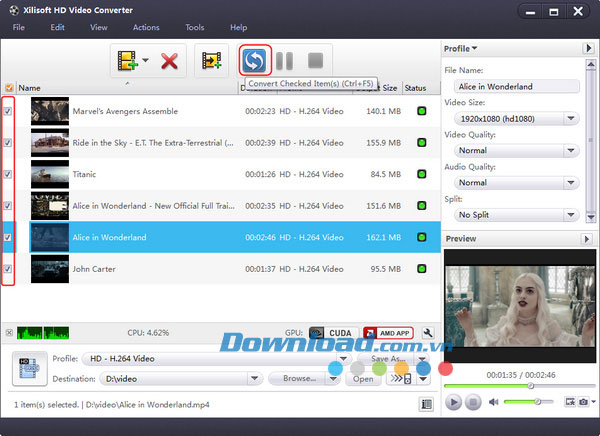The image size is (600, 436).
Task: Open CUDA GPU acceleration settings wrench icon
Action: (x=428, y=333)
